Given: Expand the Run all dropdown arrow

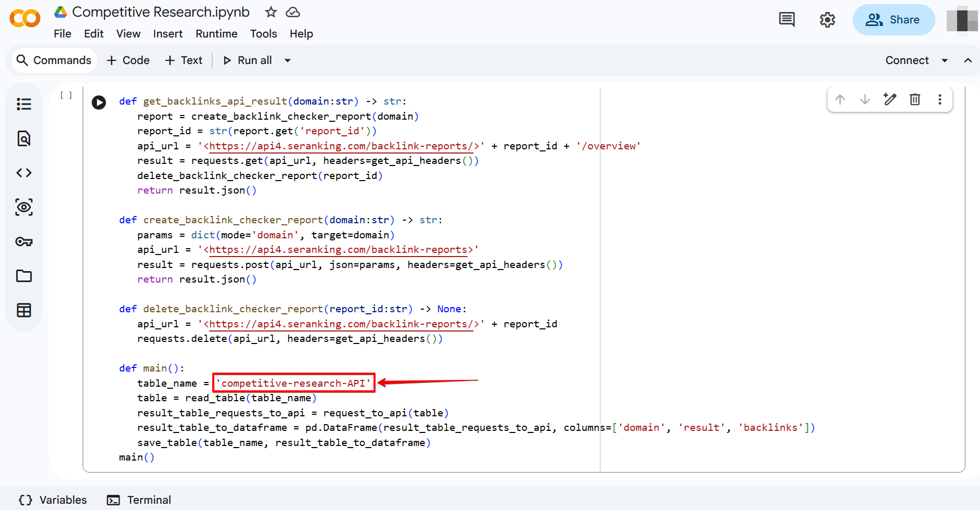Looking at the screenshot, I should [x=288, y=60].
